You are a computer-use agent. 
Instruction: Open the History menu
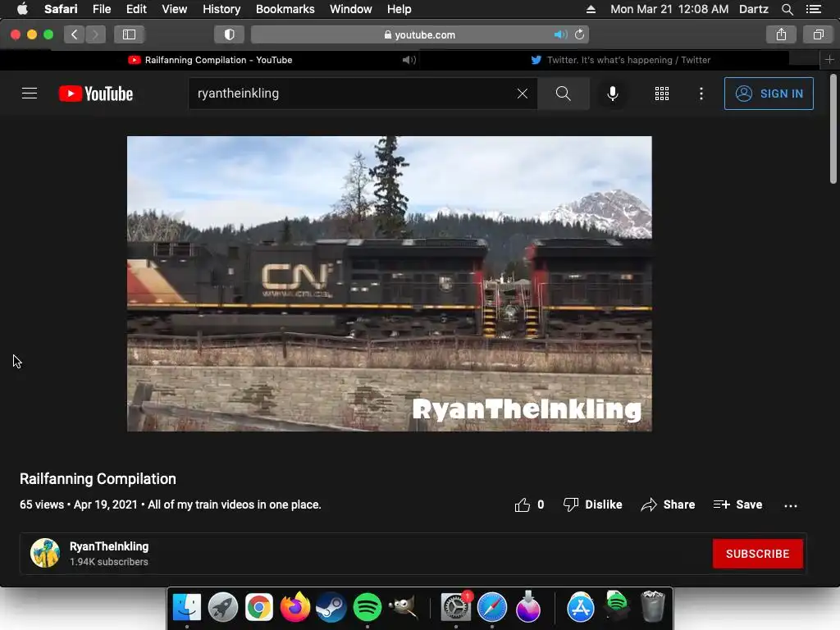tap(221, 9)
